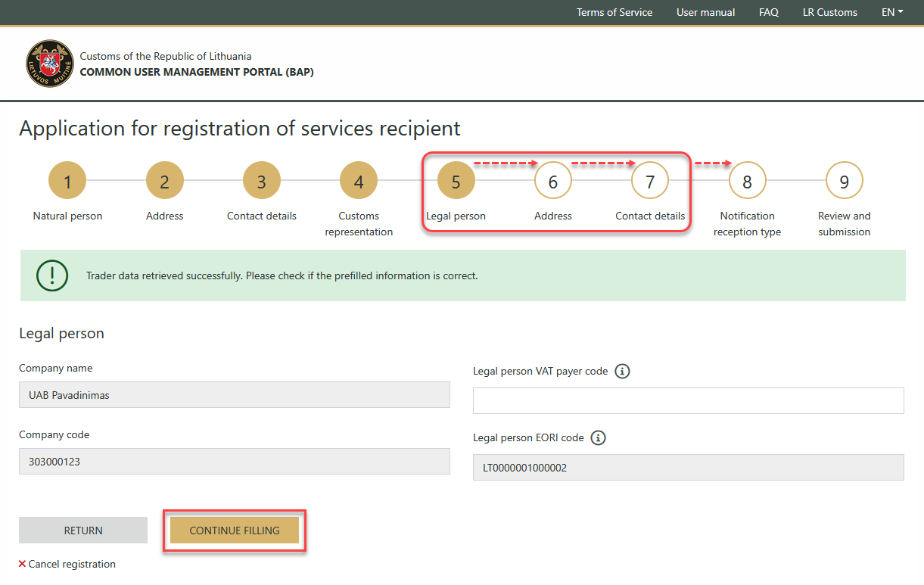Go to step 1 Natural person
This screenshot has width=924, height=585.
[x=67, y=181]
